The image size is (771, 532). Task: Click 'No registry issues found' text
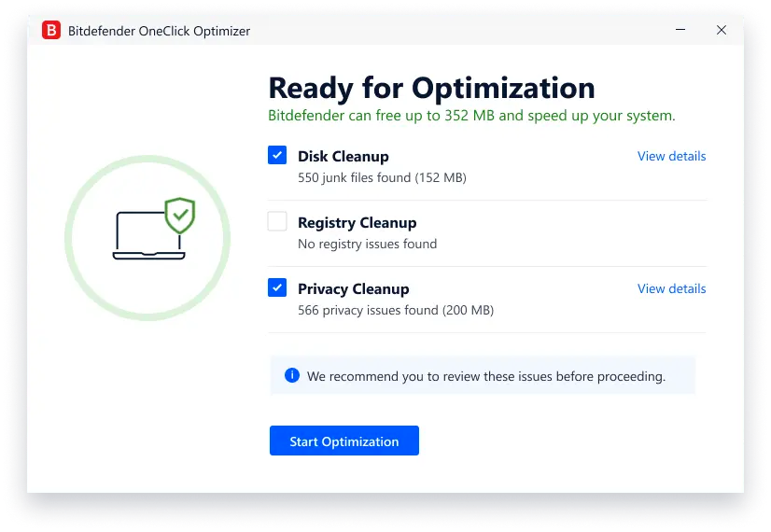tap(368, 244)
